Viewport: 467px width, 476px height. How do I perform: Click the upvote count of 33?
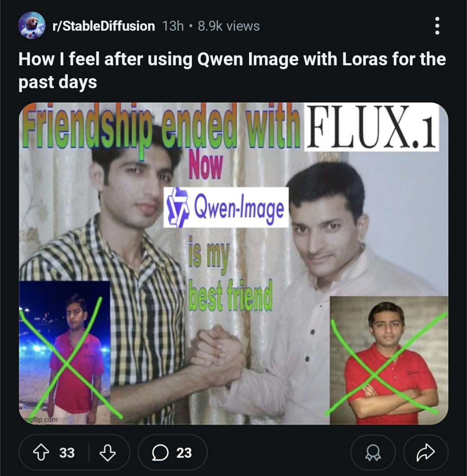pos(67,453)
